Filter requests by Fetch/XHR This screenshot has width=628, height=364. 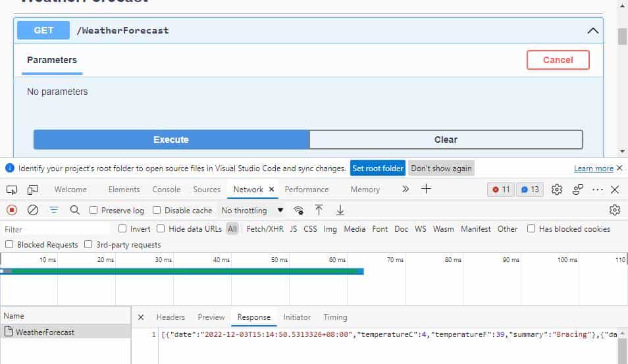[265, 228]
